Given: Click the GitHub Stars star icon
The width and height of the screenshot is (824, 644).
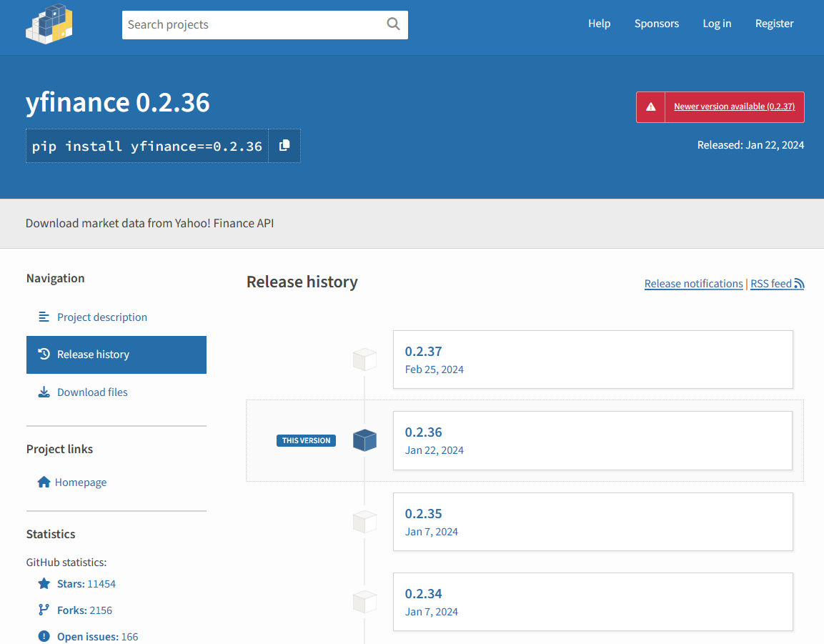Looking at the screenshot, I should click(44, 583).
